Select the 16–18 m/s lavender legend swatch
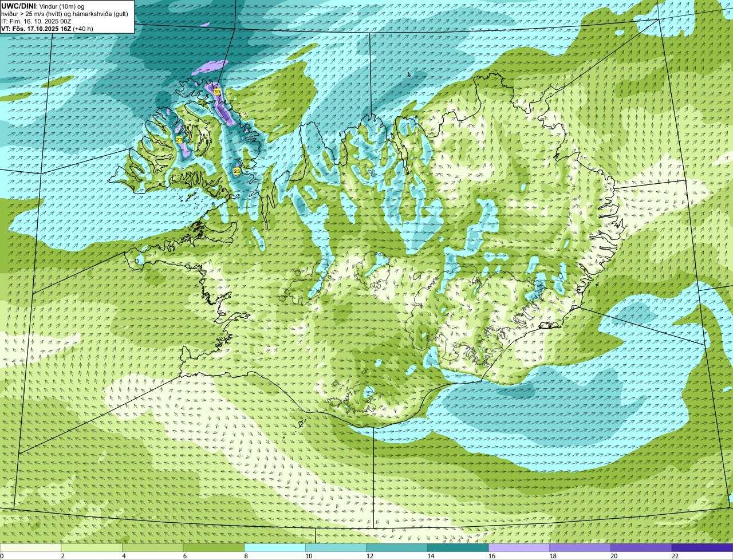733x560 pixels. tap(519, 547)
